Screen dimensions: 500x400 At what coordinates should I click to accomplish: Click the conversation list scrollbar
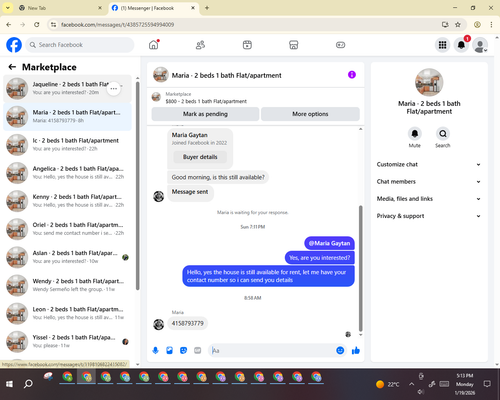pyautogui.click(x=137, y=185)
